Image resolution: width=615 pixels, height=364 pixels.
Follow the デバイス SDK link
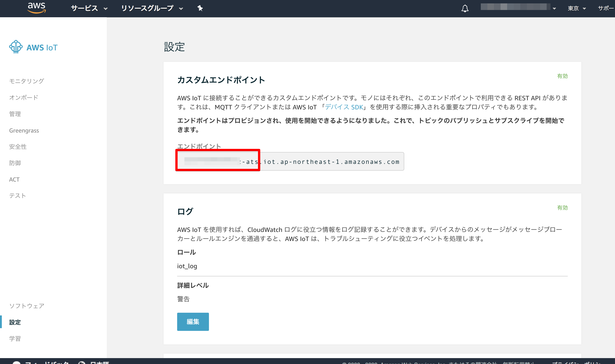pyautogui.click(x=344, y=107)
